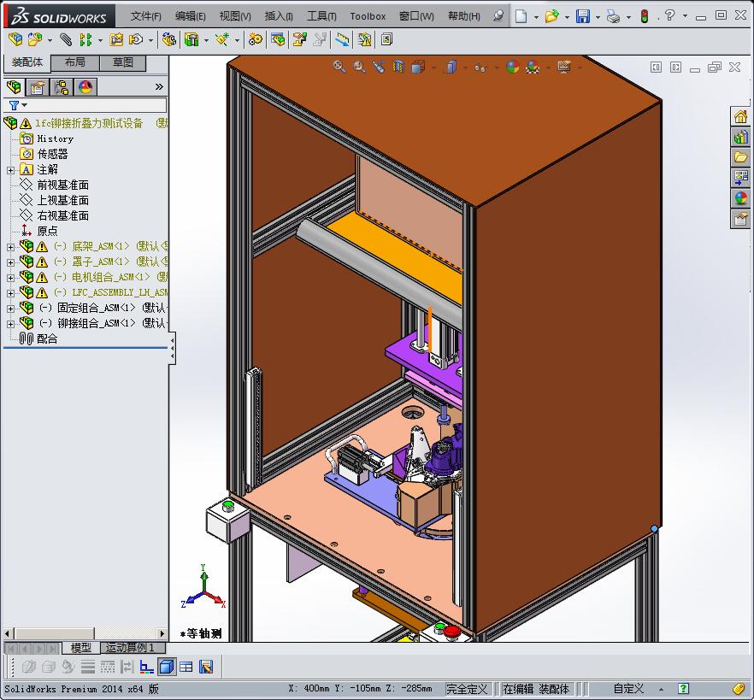
Task: Toggle the axes icon in the bottom toolbar
Action: click(x=146, y=667)
